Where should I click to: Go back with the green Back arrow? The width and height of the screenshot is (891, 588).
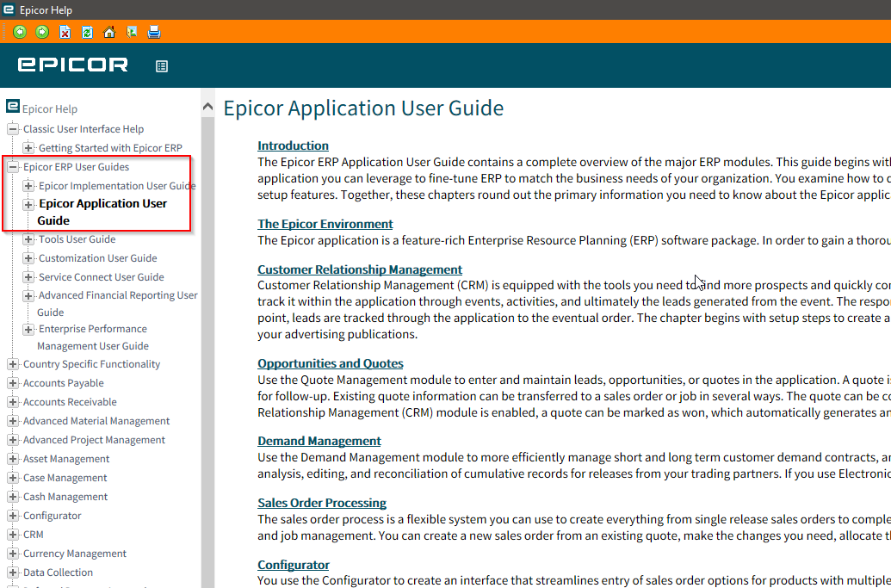[20, 33]
